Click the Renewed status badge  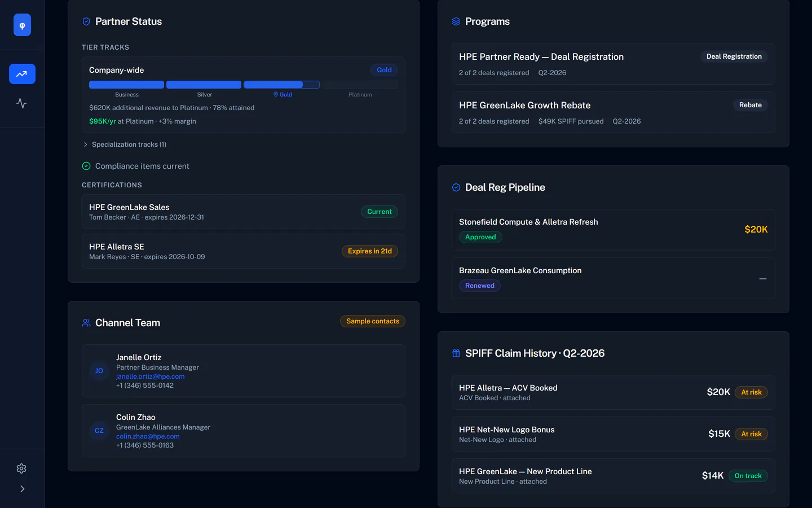coord(480,286)
